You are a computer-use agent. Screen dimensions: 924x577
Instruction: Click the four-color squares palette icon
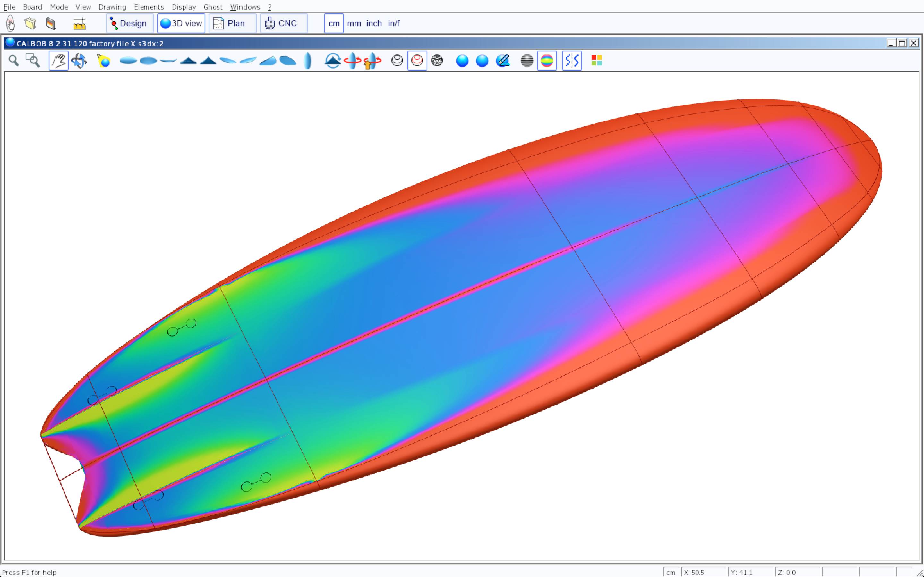tap(596, 61)
